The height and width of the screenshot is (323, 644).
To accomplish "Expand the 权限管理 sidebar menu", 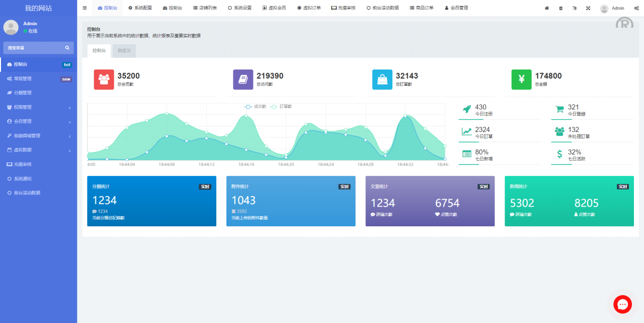I will click(x=38, y=107).
